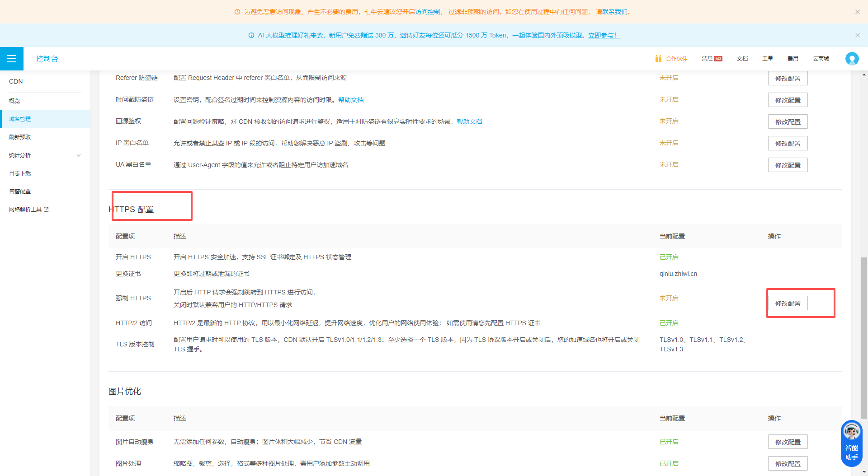Click 修改配置 for 图片自动瘦身
Screen dimensions: 868x476
[788, 442]
